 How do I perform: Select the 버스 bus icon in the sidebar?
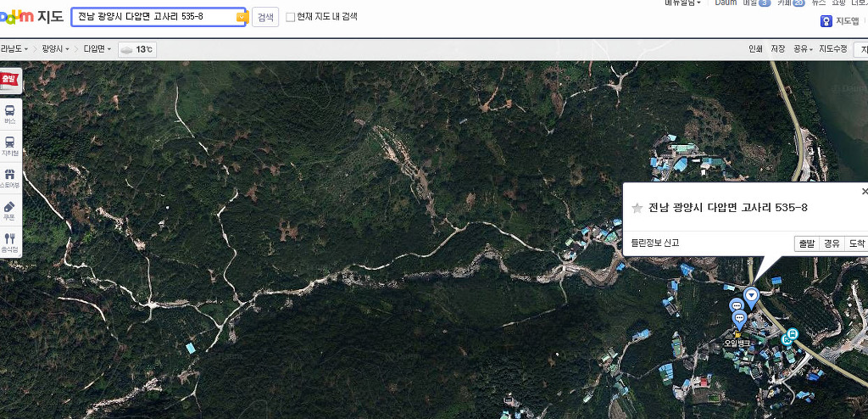click(10, 115)
